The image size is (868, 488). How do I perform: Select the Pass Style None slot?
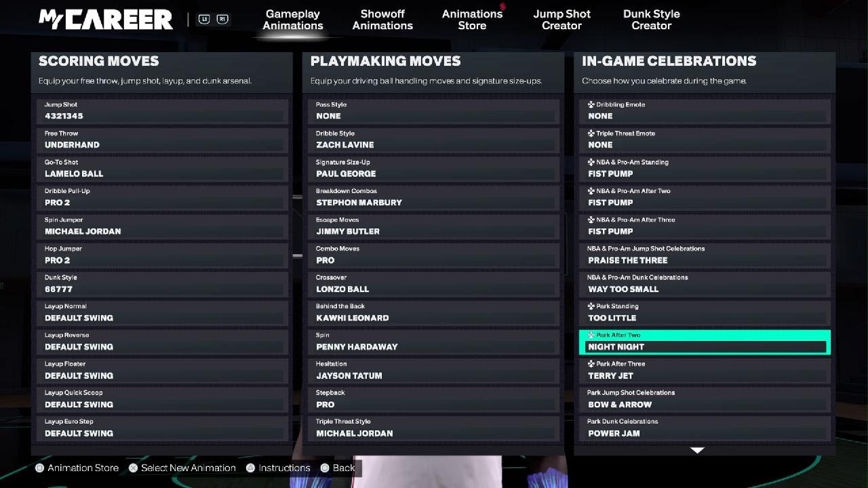point(434,111)
